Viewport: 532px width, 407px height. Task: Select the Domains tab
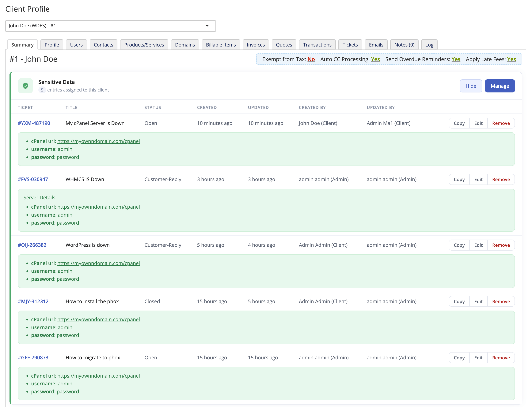(x=185, y=45)
